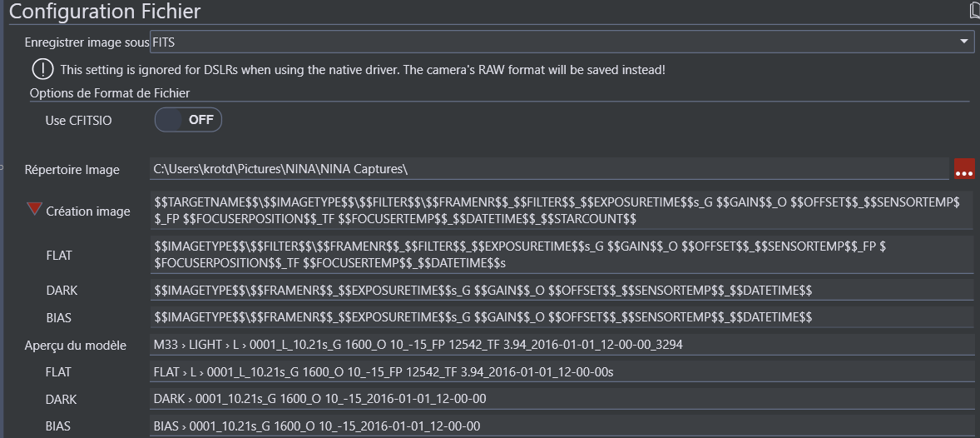The height and width of the screenshot is (438, 980).
Task: Collapse the red triangle beside Création image
Action: (34, 210)
